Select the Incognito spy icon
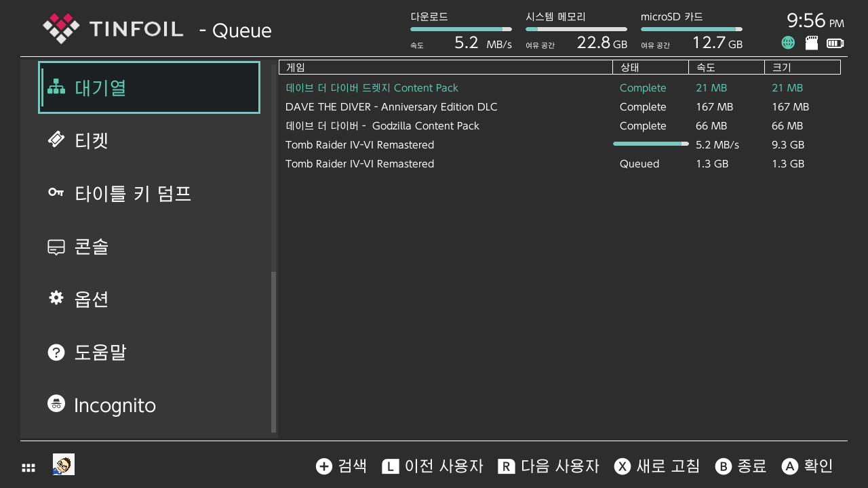Image resolution: width=868 pixels, height=488 pixels. coord(56,403)
